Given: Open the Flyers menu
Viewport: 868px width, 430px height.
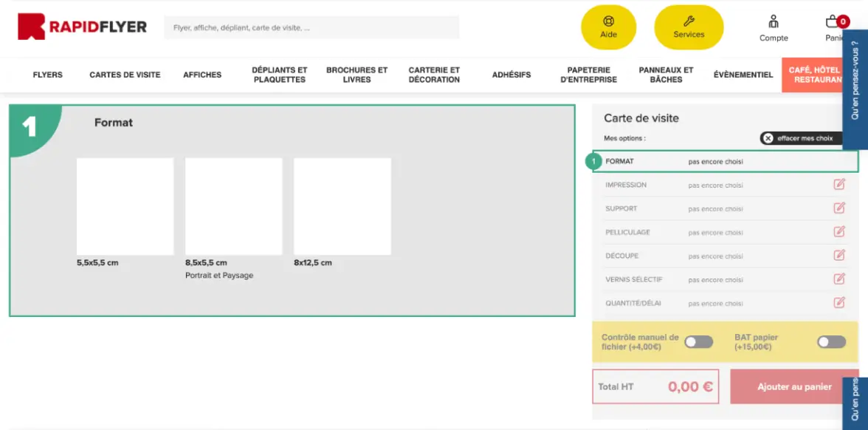Looking at the screenshot, I should pos(47,75).
